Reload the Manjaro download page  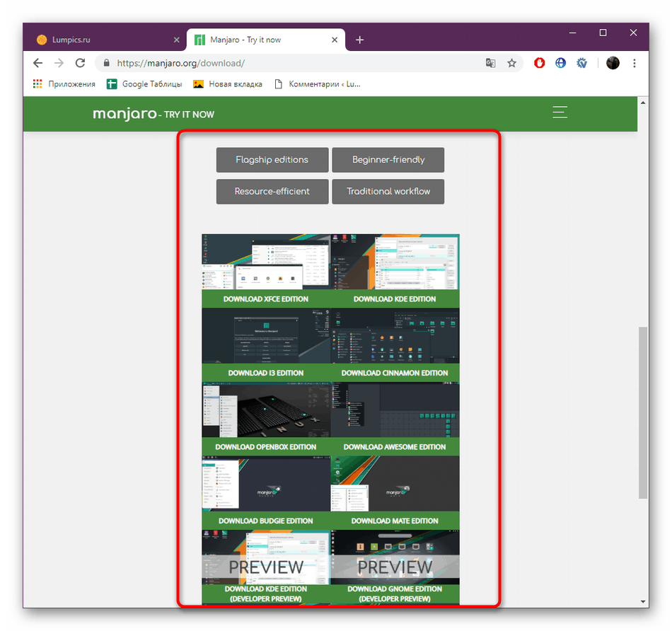tap(80, 63)
